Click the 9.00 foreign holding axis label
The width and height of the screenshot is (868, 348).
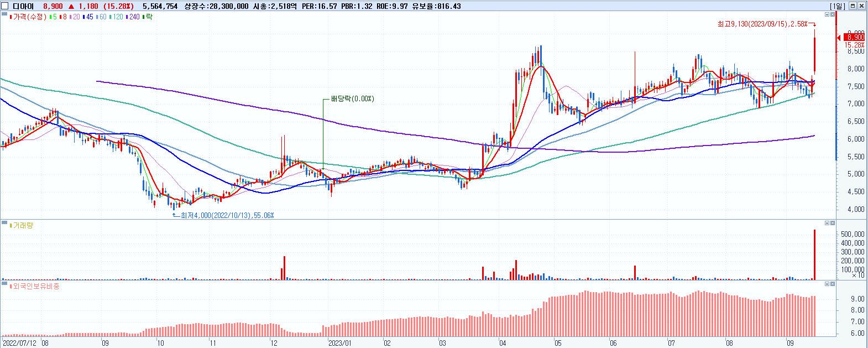pos(857,299)
